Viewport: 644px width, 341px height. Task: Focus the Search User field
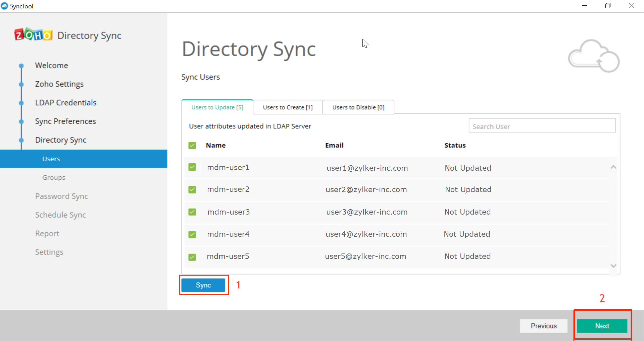[542, 126]
